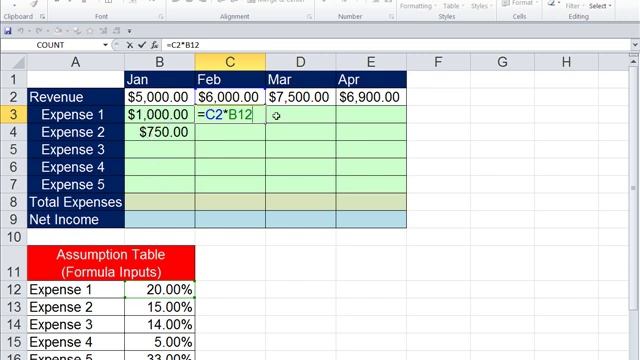Screen dimensions: 640x360
Task: Select column E header
Action: pyautogui.click(x=371, y=62)
